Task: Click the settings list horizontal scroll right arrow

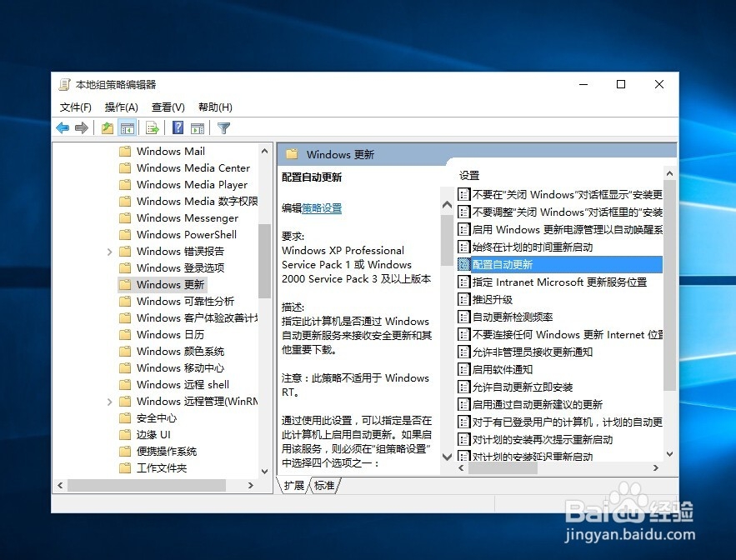Action: point(656,468)
